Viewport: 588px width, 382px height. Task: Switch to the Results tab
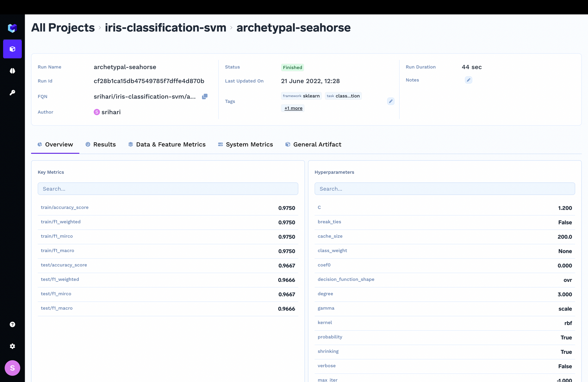tap(101, 144)
